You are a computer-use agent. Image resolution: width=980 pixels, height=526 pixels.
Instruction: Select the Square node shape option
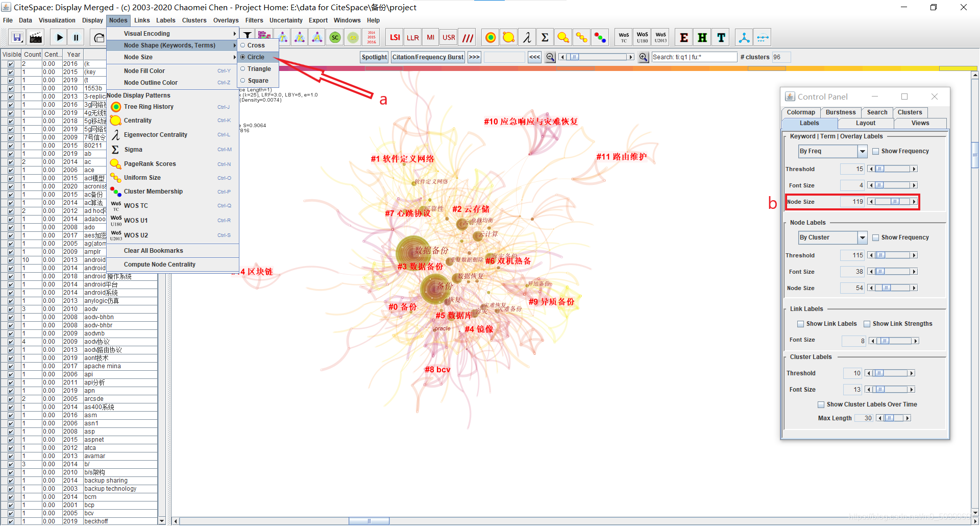[x=258, y=81]
